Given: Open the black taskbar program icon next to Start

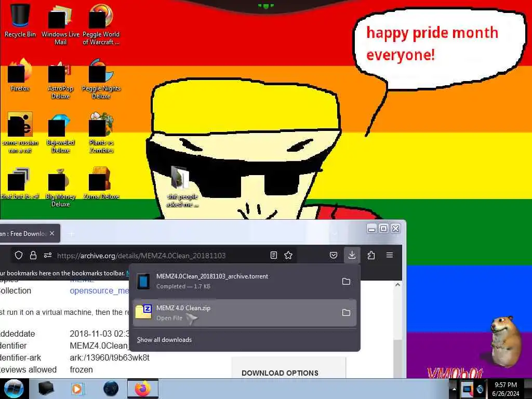Looking at the screenshot, I should click(46, 389).
